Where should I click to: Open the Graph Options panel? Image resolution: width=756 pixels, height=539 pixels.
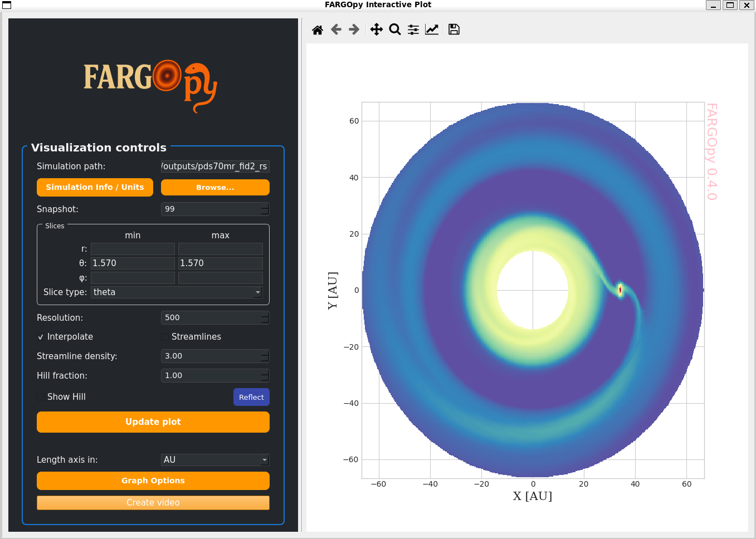pyautogui.click(x=153, y=481)
